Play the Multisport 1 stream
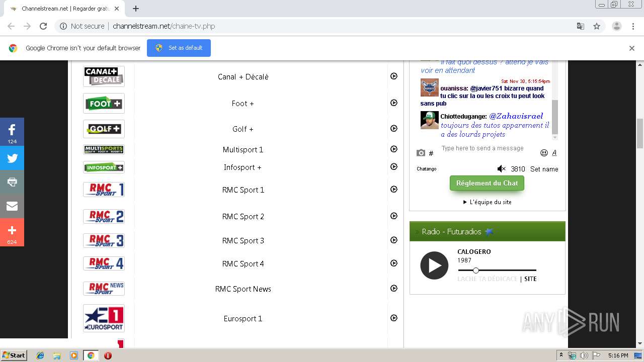644x362 pixels. (x=394, y=149)
